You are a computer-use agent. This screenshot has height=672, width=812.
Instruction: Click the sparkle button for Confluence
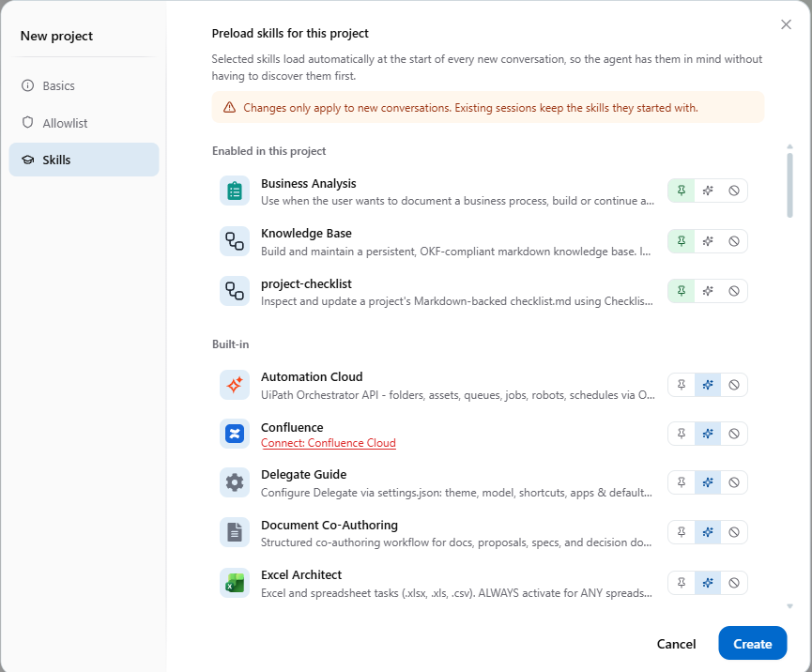coord(708,434)
